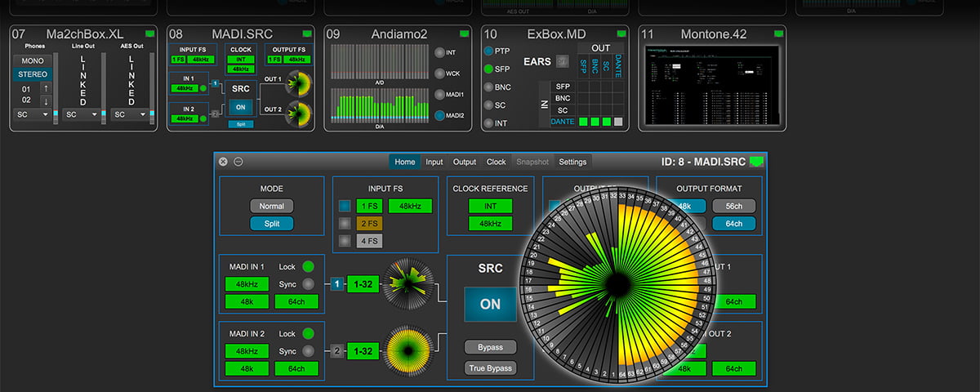
Task: Select the 2 FS input radio option
Action: 344,223
